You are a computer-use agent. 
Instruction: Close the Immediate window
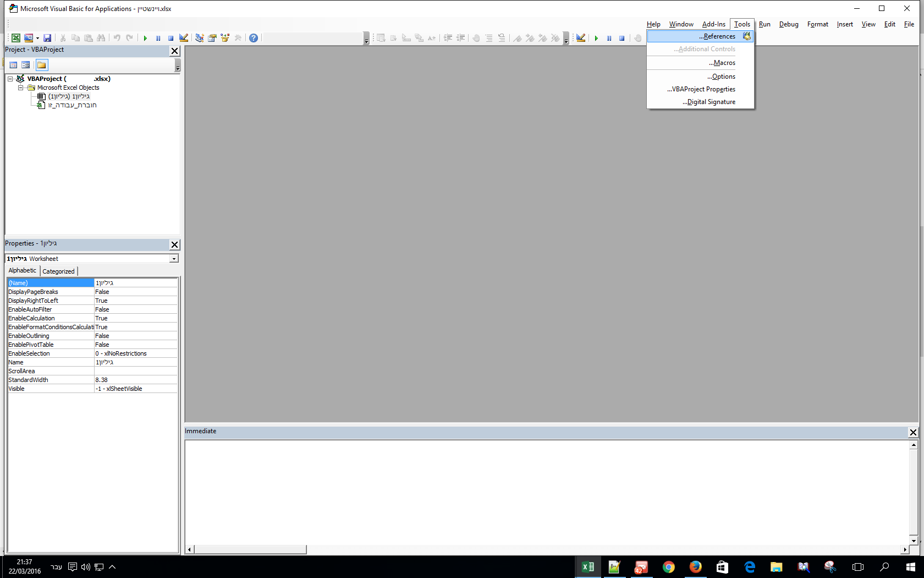coord(913,432)
